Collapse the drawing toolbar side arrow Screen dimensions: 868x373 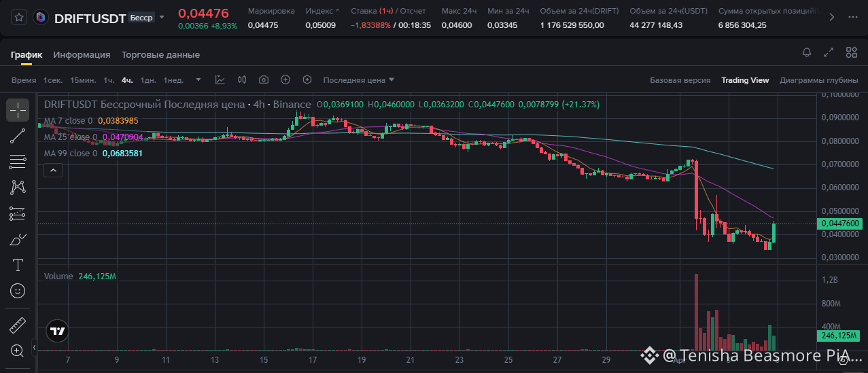coord(33,349)
